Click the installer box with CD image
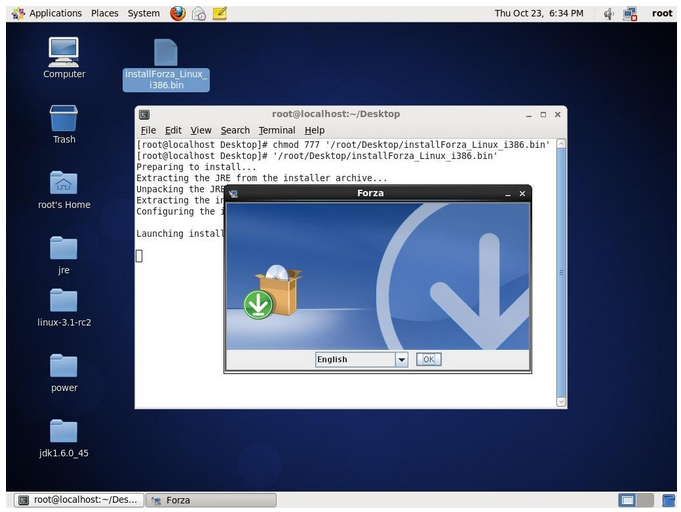681x512 pixels. click(273, 292)
